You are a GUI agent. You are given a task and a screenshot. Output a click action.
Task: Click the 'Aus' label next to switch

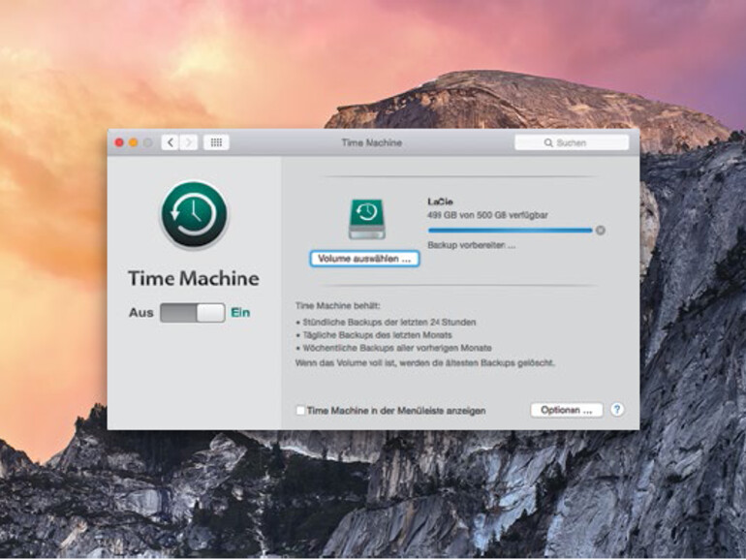pos(141,313)
